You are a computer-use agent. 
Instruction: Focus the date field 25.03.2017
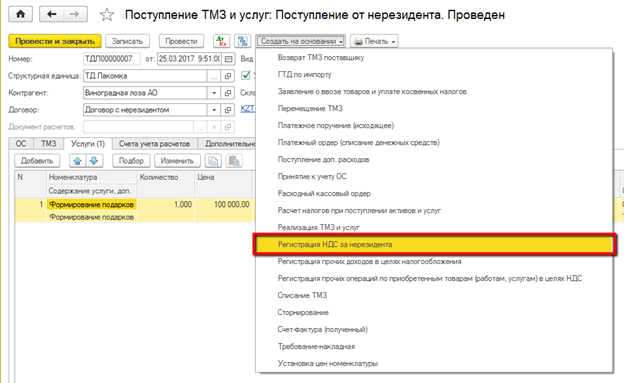(189, 59)
